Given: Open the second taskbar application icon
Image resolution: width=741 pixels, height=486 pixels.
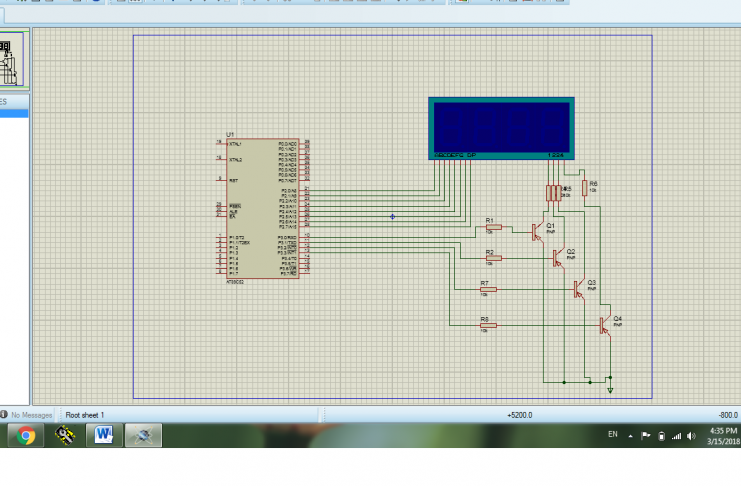Looking at the screenshot, I should [x=65, y=435].
